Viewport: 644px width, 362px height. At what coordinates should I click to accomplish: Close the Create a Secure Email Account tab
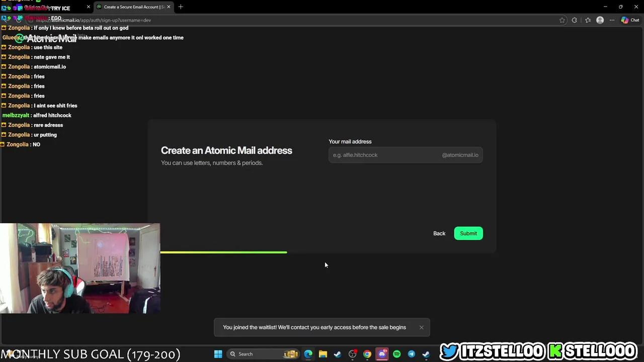[x=169, y=7]
